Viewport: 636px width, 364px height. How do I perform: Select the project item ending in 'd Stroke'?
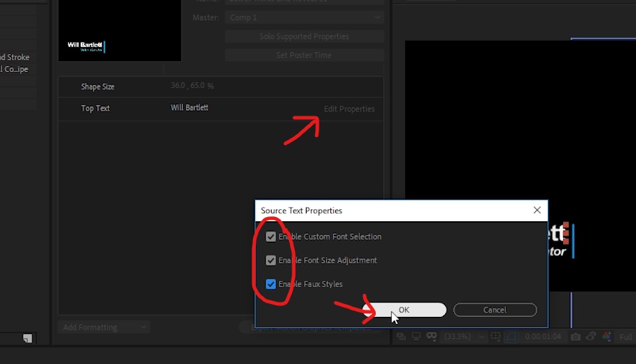14,57
